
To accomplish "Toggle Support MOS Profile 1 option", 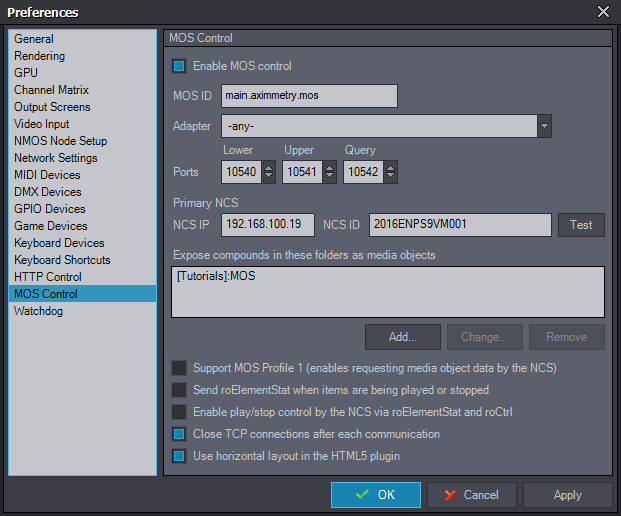I will (x=179, y=368).
